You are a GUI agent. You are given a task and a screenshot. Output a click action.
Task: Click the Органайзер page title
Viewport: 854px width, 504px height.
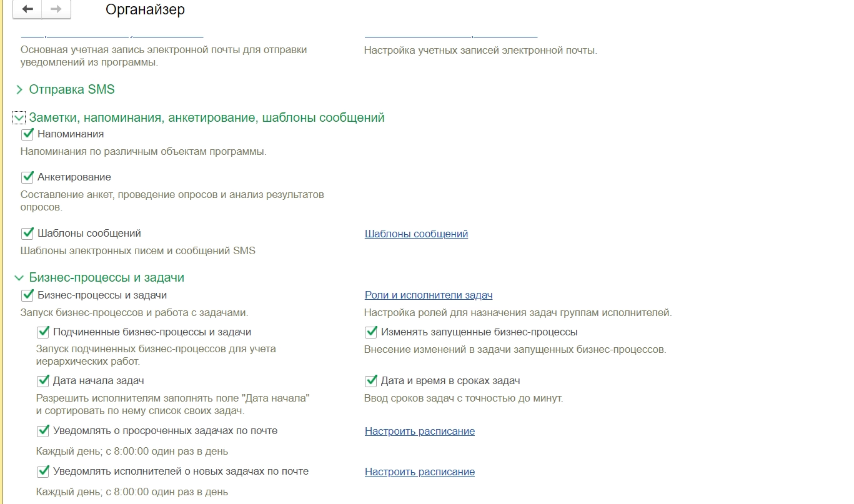click(x=145, y=10)
